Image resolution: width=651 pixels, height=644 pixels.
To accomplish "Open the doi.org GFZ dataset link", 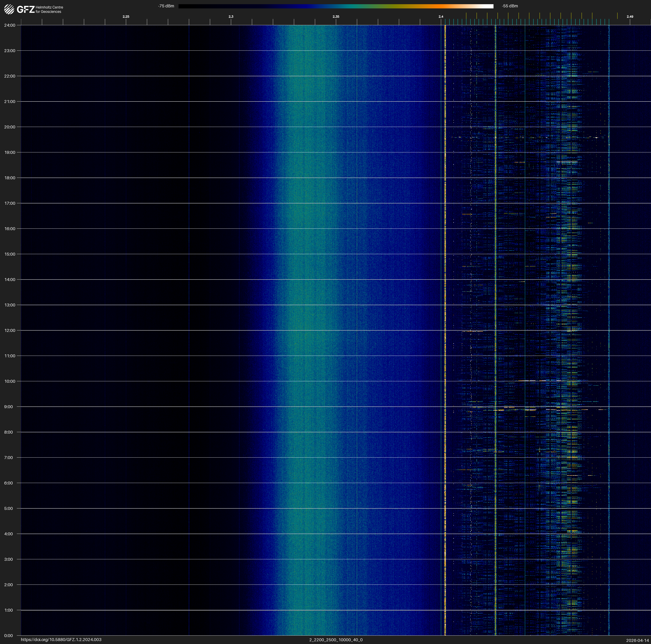I will 61,640.
